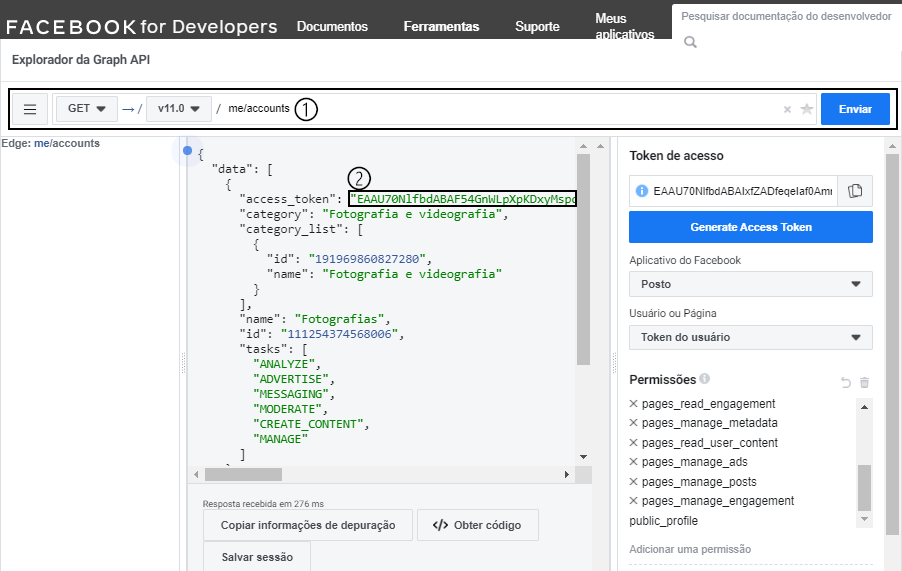Remove pages_manage_metadata permission
The height and width of the screenshot is (571, 902).
(x=633, y=423)
